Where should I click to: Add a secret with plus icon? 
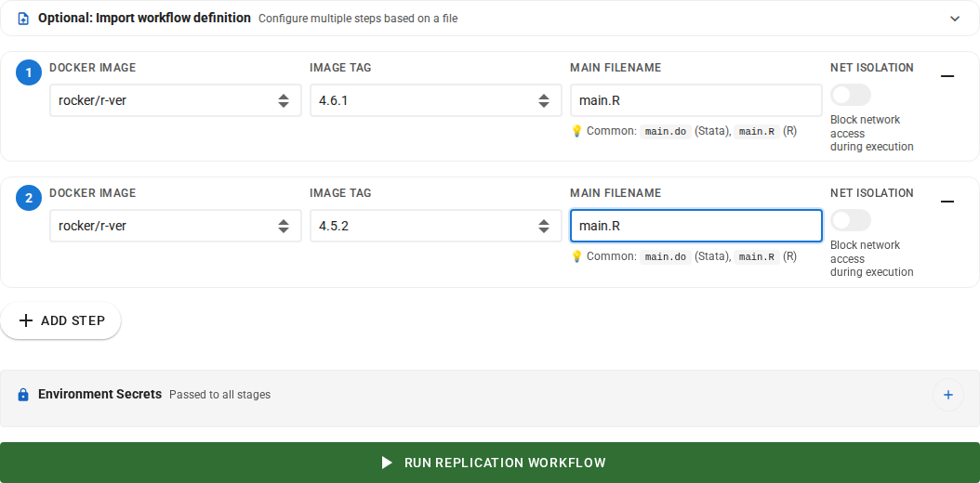tap(948, 395)
